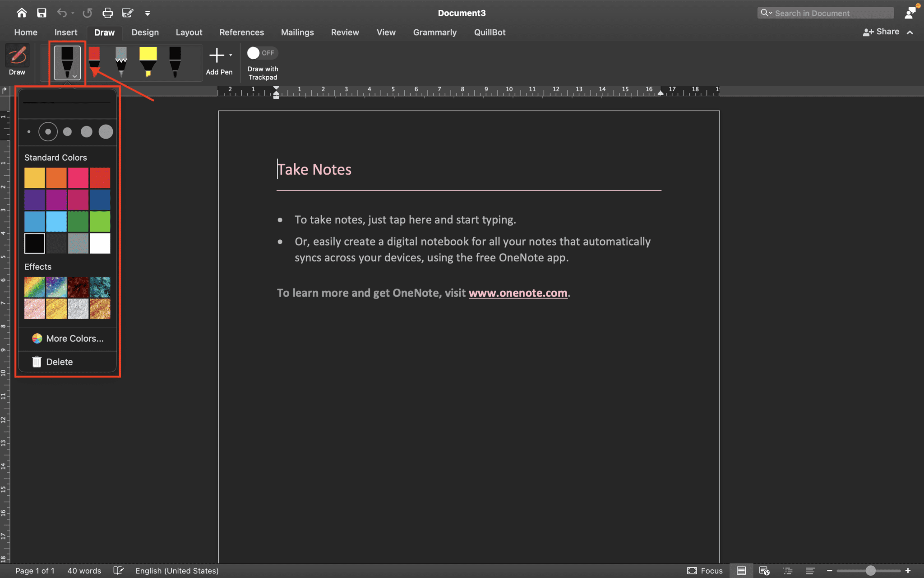Click the Delete option to remove the pen
This screenshot has width=924, height=578.
[x=59, y=362]
